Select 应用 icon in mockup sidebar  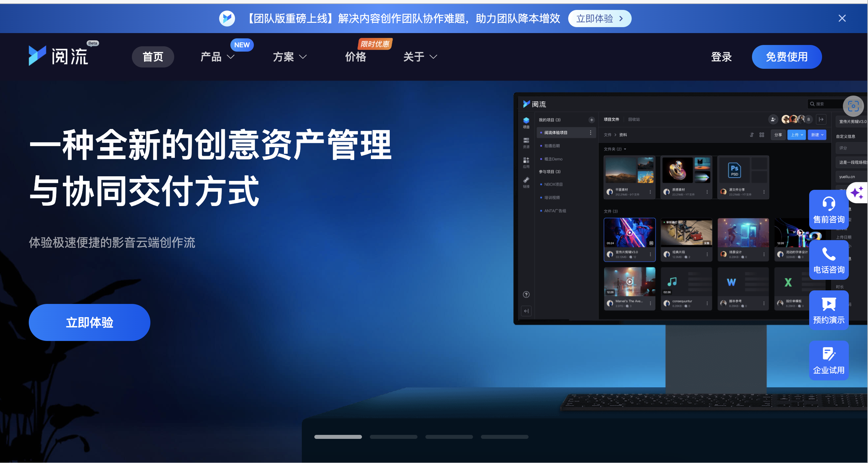pos(526,162)
